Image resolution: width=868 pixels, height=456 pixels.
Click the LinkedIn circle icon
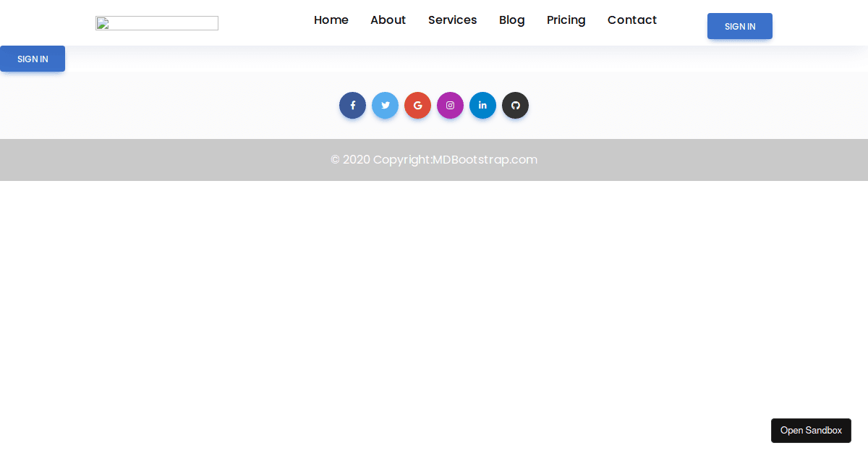[x=482, y=106]
